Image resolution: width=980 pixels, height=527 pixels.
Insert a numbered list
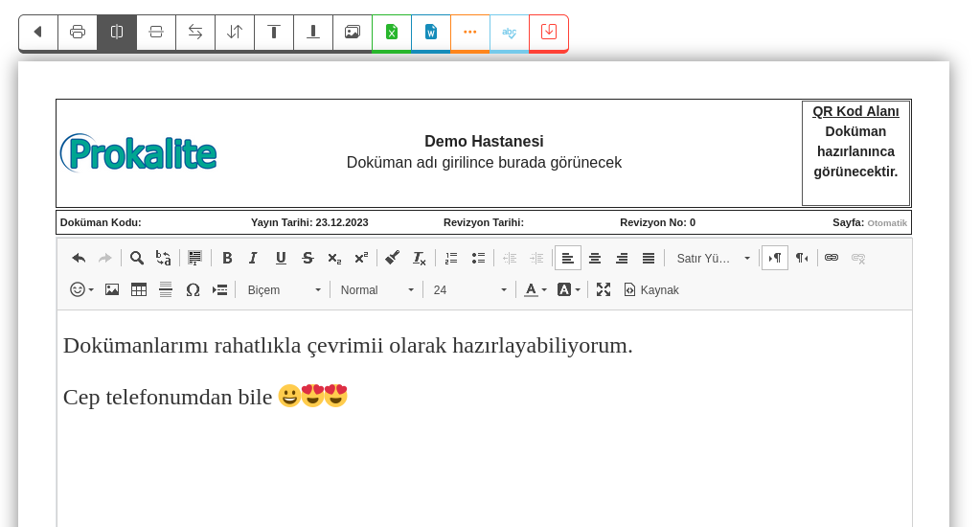451,258
